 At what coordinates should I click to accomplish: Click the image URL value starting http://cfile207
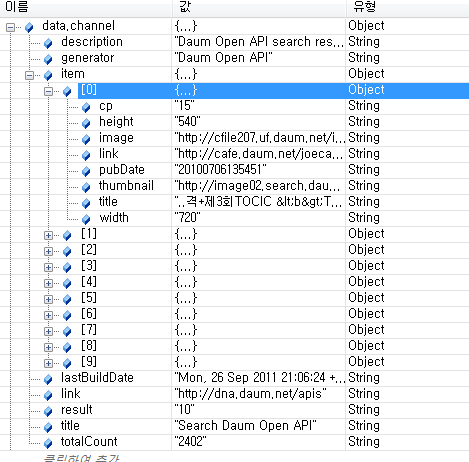point(260,138)
